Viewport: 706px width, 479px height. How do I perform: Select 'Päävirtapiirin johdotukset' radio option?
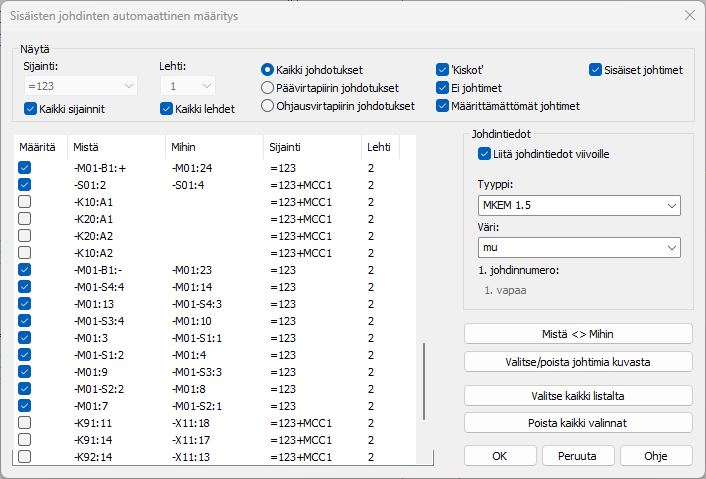pyautogui.click(x=267, y=88)
